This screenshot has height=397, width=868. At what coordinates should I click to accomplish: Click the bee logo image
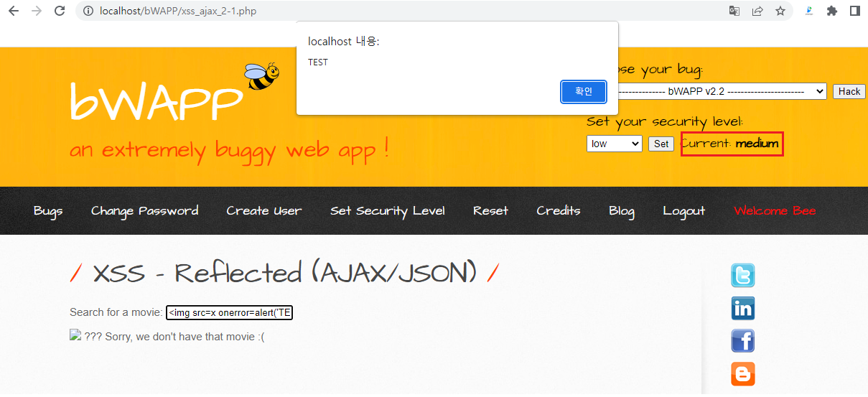(262, 75)
